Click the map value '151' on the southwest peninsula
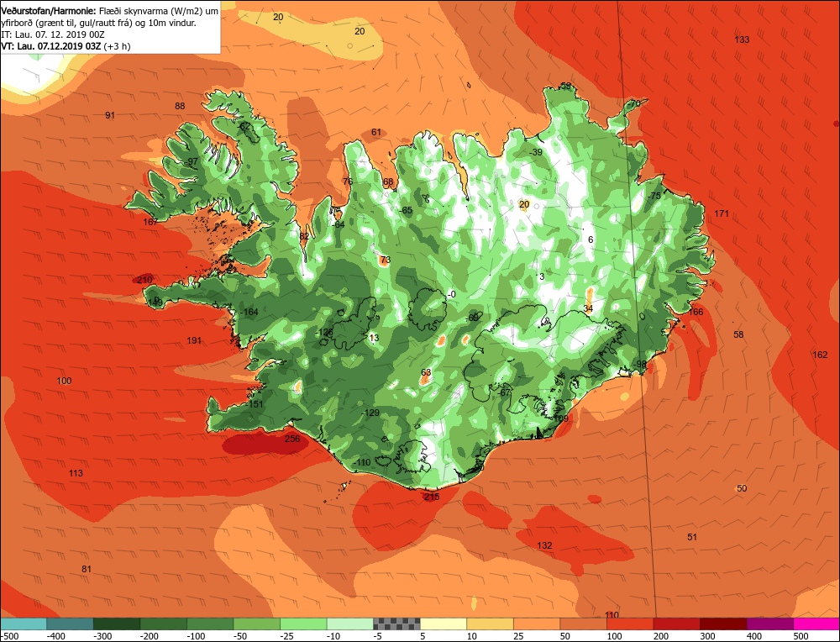The height and width of the screenshot is (642, 840). 256,404
